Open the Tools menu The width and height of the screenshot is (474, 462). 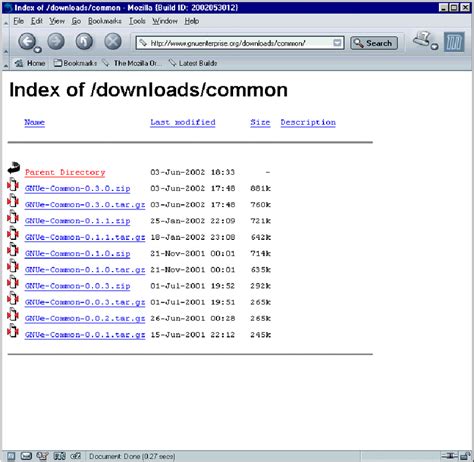point(137,21)
